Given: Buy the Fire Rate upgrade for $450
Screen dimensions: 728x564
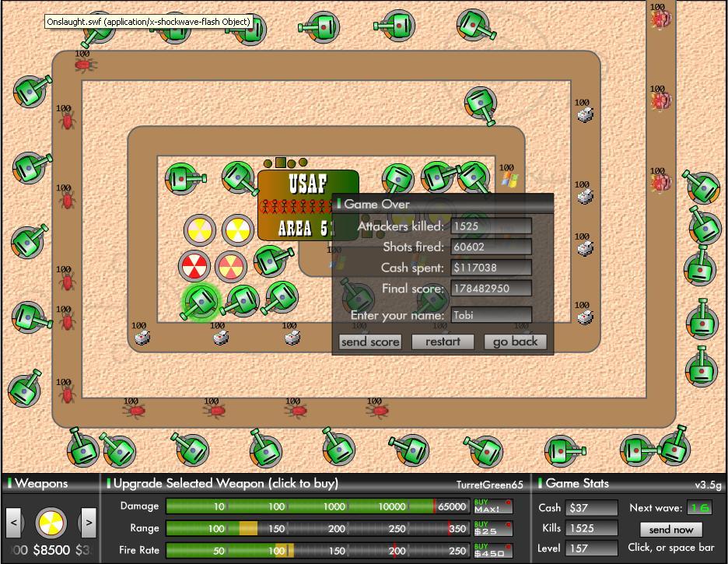Looking at the screenshot, I should coord(492,551).
